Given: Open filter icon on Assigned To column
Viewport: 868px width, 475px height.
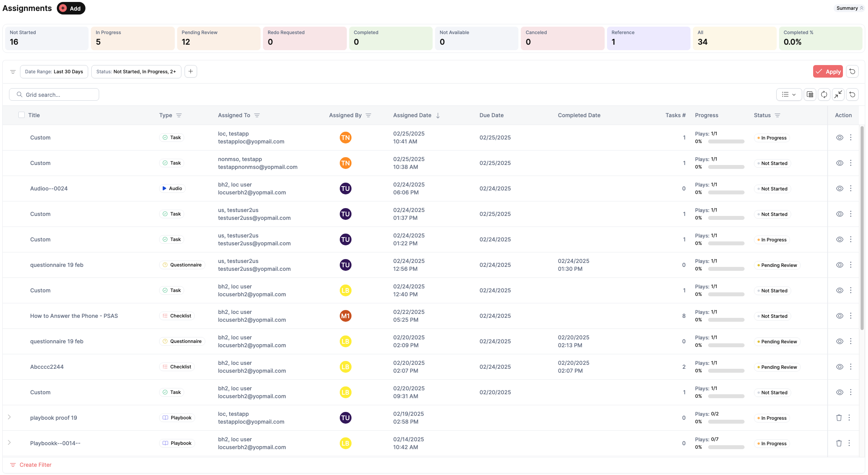Looking at the screenshot, I should (x=257, y=115).
